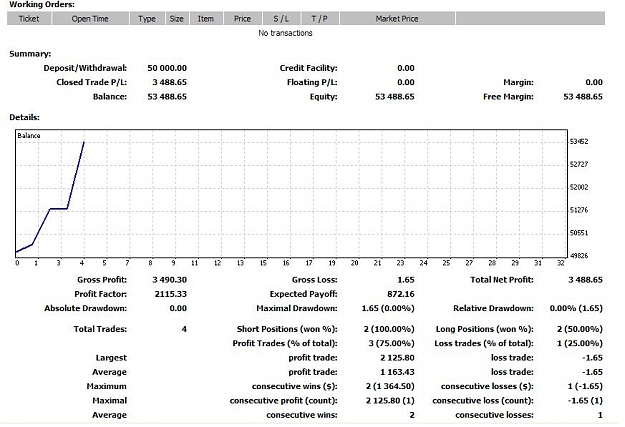This screenshot has height=427, width=625.
Task: Click the Details heading
Action: (24, 117)
